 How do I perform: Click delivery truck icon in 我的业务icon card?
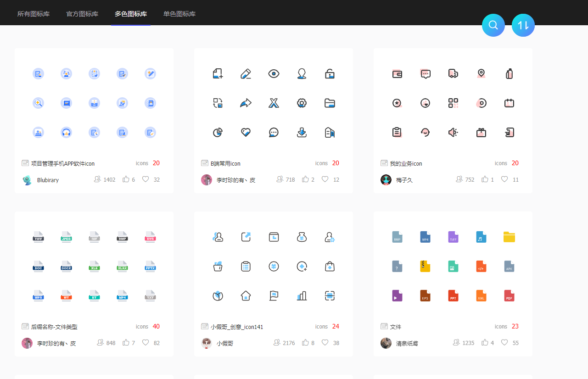[453, 73]
